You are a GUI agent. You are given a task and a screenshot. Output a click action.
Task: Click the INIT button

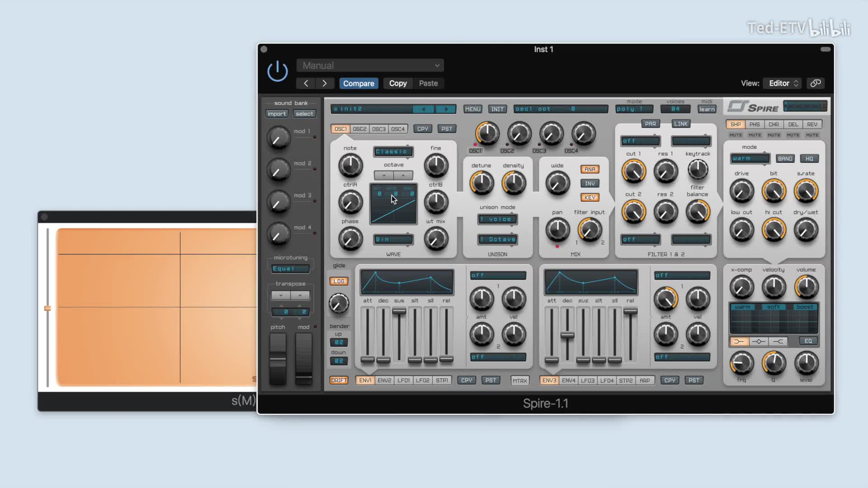[x=497, y=109]
